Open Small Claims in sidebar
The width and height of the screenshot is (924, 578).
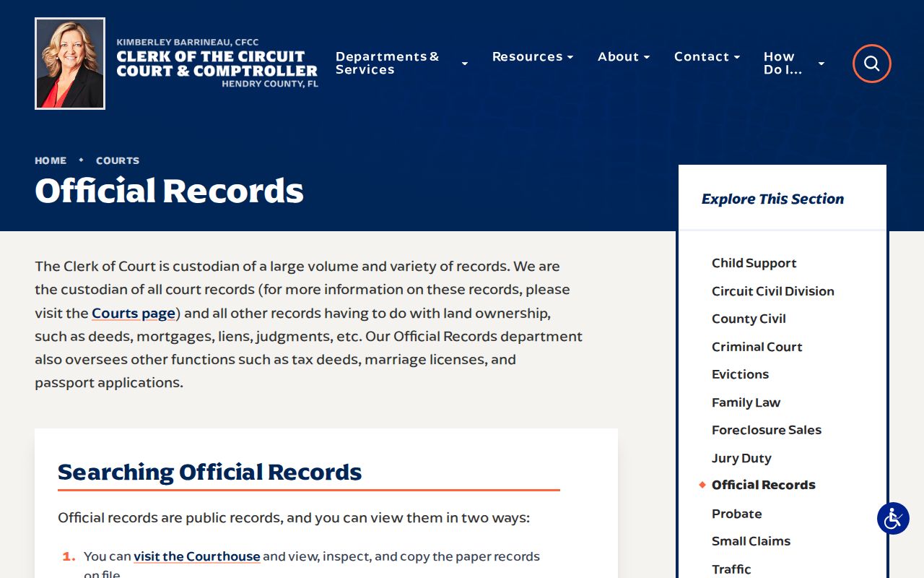point(751,541)
